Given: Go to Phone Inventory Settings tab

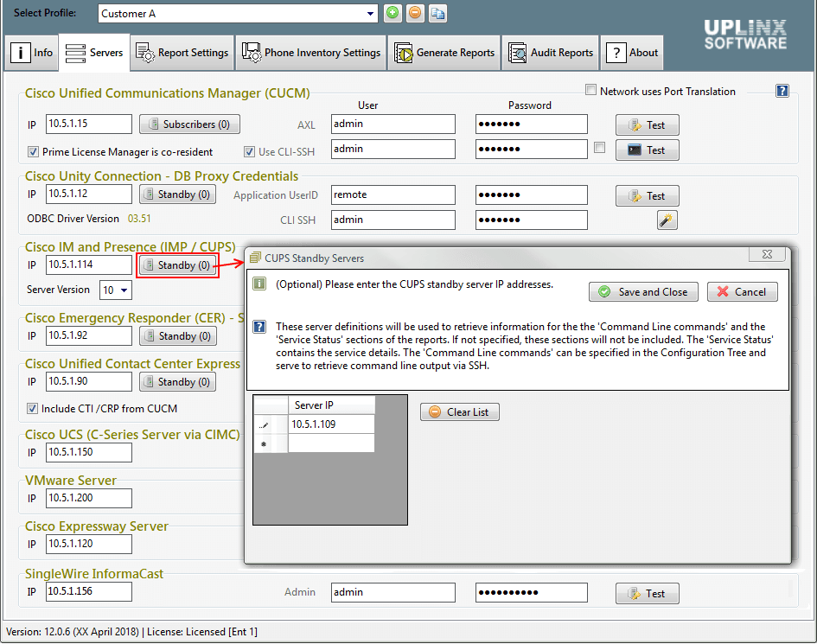Looking at the screenshot, I should click(x=311, y=53).
